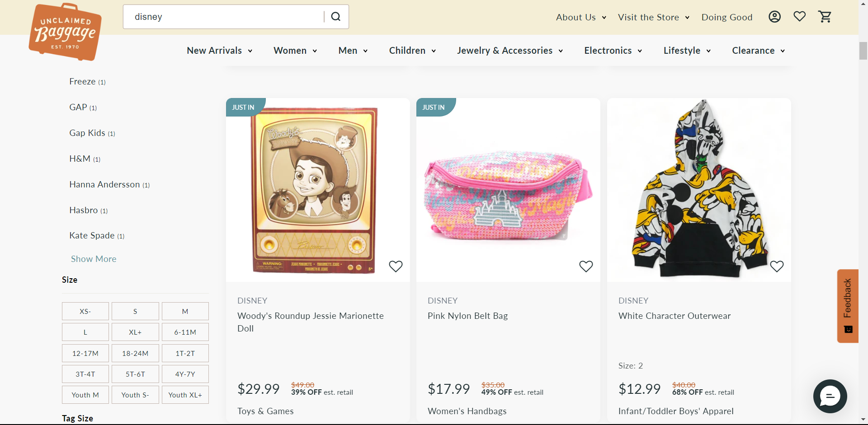Favorite the Jessie Marionette Doll

[x=396, y=266]
